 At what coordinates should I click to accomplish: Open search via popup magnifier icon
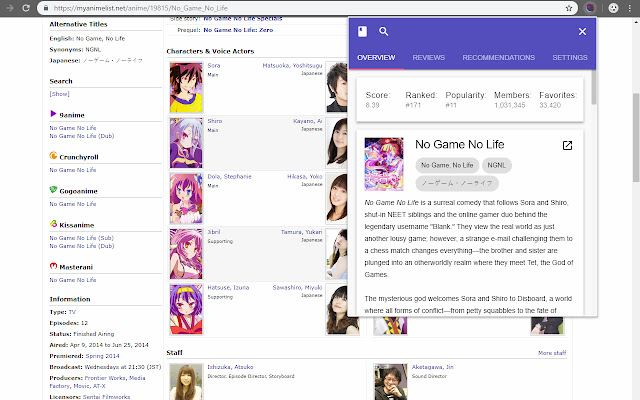point(384,31)
